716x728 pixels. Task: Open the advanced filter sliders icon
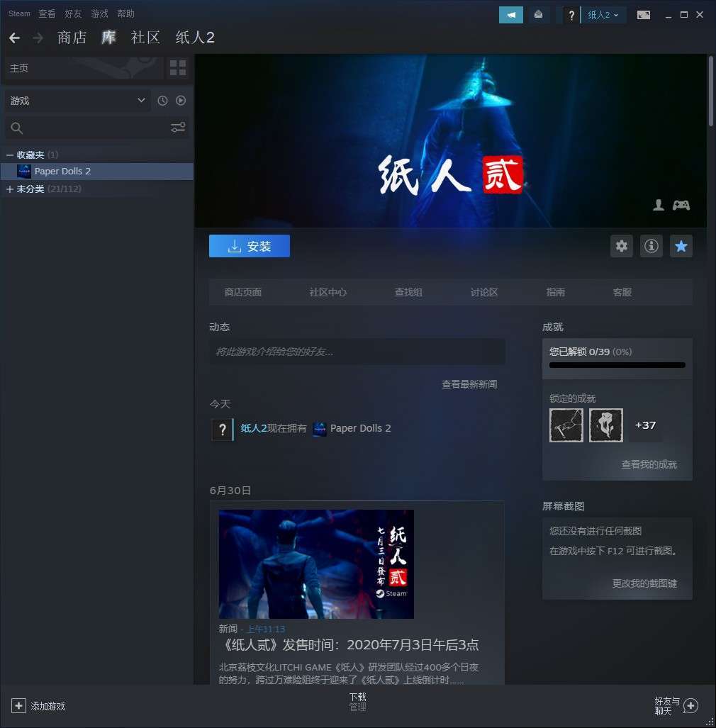[178, 128]
